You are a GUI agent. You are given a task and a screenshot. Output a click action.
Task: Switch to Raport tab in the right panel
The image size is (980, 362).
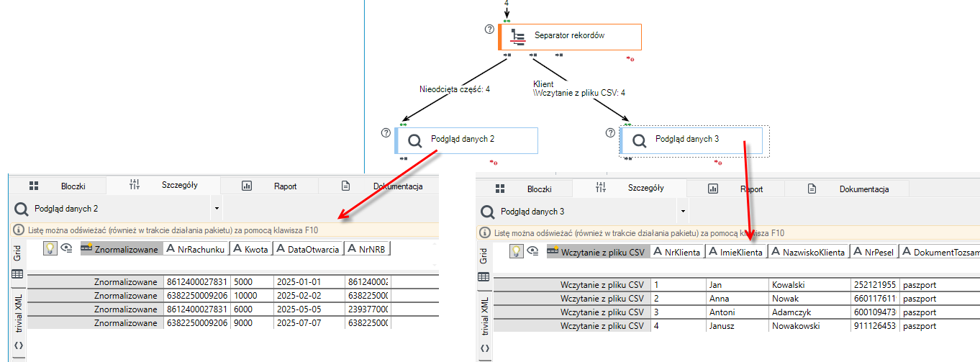click(734, 189)
